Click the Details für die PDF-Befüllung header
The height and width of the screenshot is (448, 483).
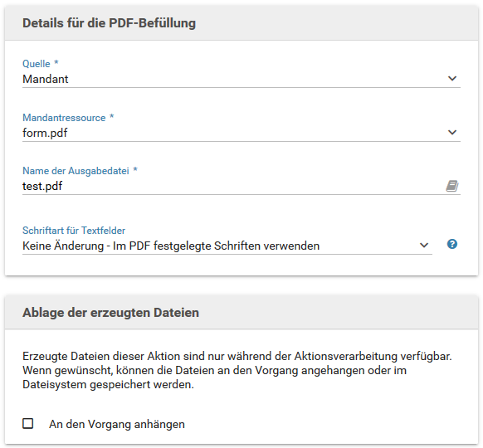point(109,23)
